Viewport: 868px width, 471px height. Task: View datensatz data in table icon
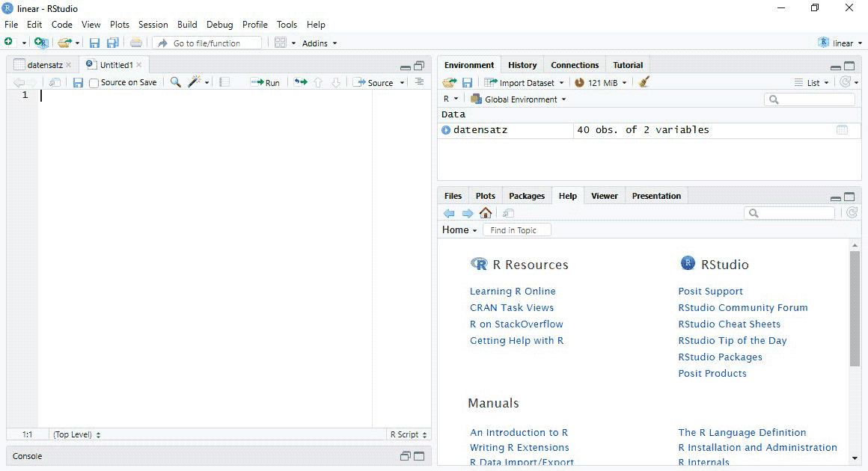(842, 130)
